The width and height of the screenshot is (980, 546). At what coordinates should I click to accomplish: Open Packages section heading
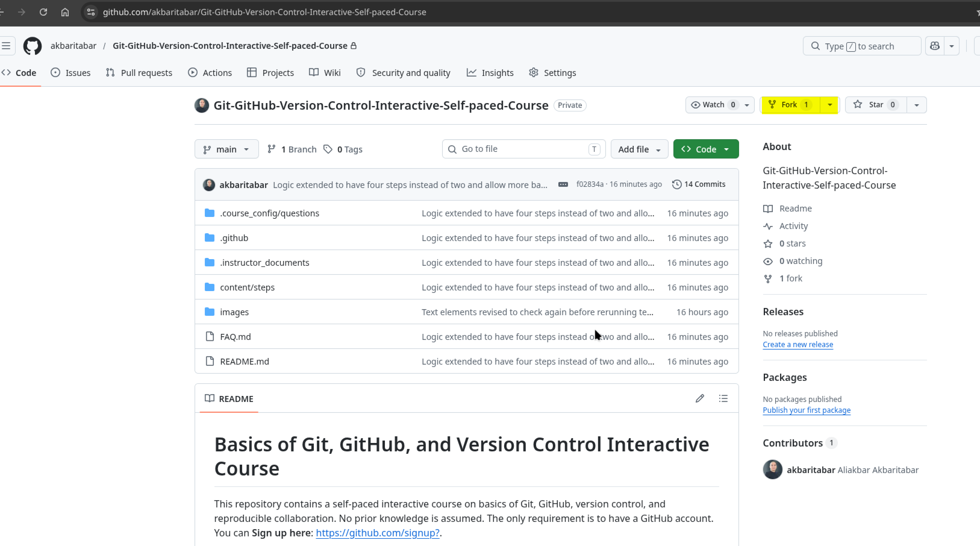click(x=785, y=378)
